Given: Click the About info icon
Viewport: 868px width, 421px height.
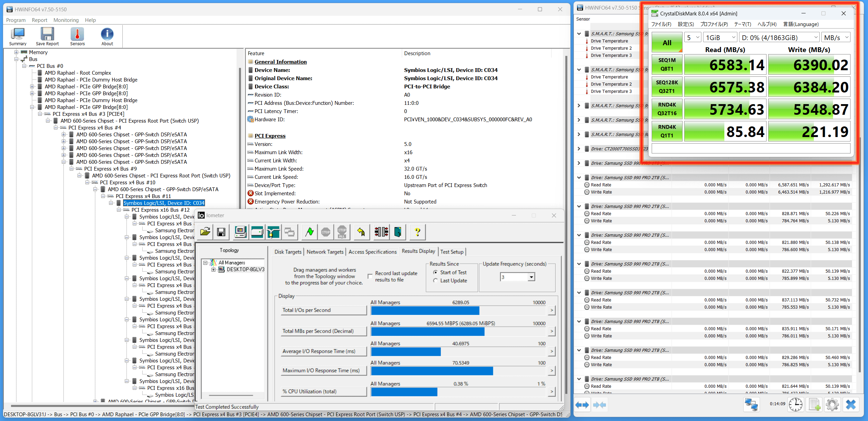Looking at the screenshot, I should point(107,37).
